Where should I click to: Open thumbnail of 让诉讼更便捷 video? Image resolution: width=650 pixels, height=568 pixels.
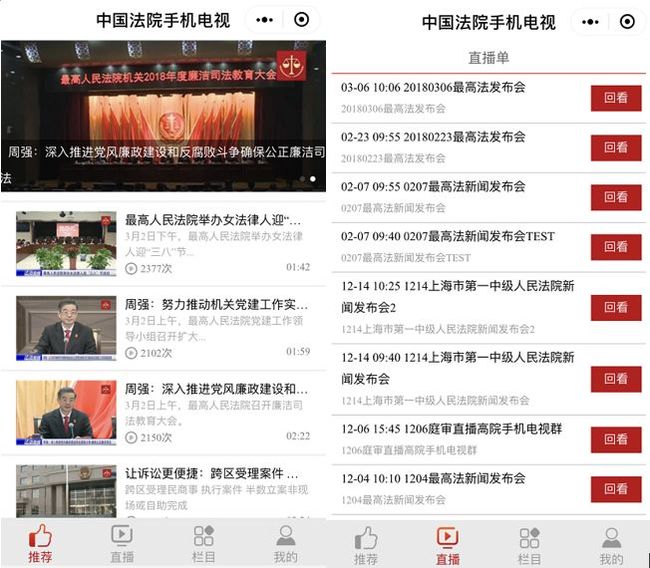tap(66, 491)
